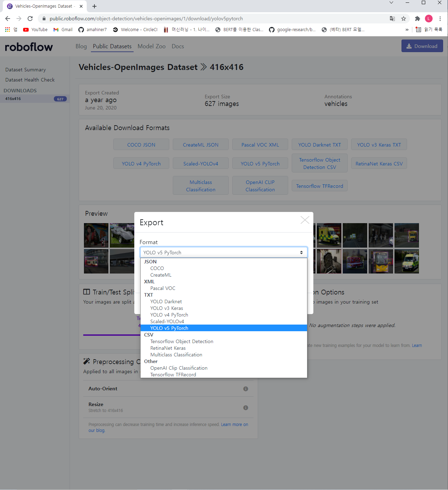
Task: Go back using browser back arrow
Action: tap(8, 19)
